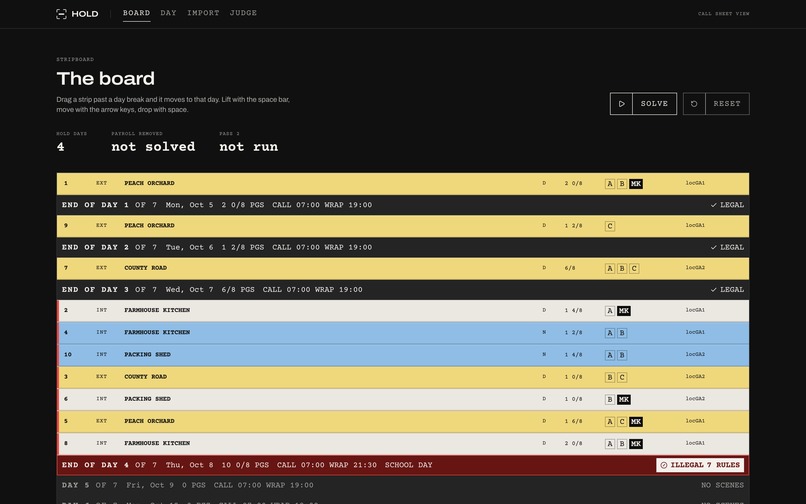This screenshot has width=806, height=504.
Task: Open the CALL SHEET VIEW link
Action: pyautogui.click(x=723, y=14)
